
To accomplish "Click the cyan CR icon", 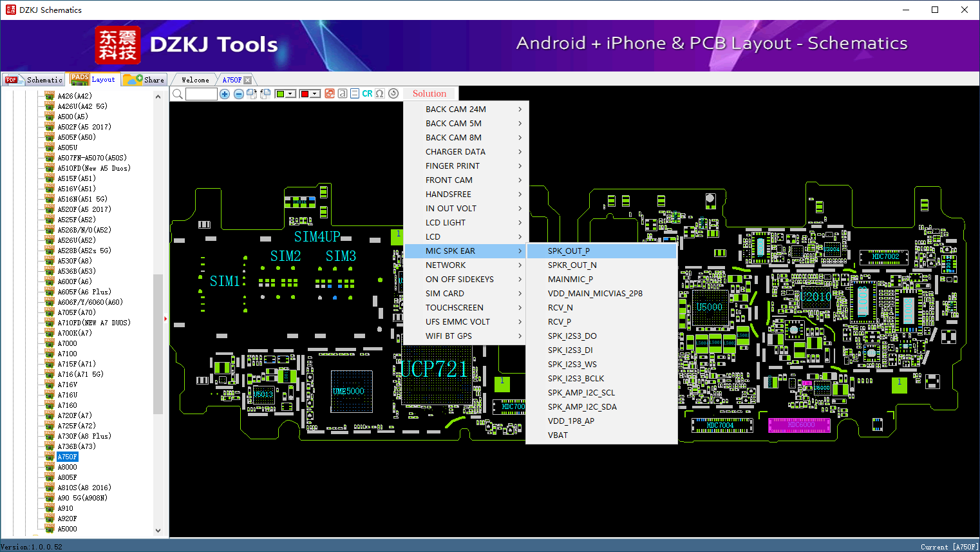I will 367,94.
